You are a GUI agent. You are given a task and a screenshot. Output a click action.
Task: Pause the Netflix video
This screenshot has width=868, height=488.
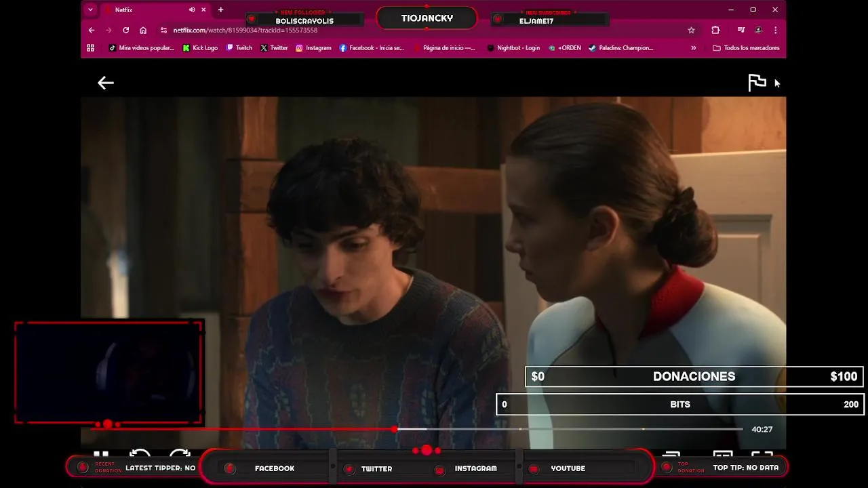101,454
